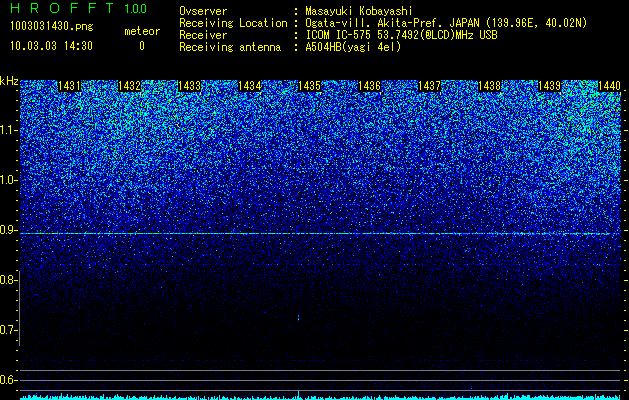This screenshot has width=629, height=400.
Task: Select the file name 1003031430.png
Action: (52, 27)
